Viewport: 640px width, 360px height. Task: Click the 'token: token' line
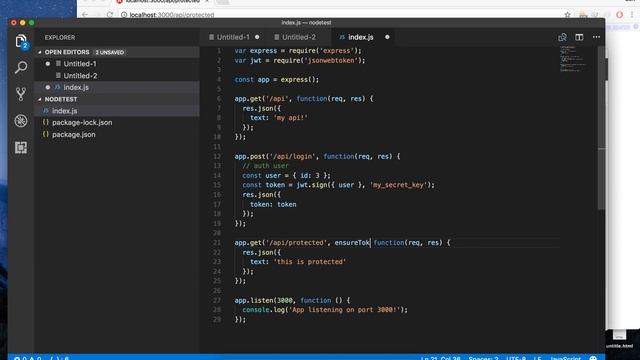click(273, 204)
